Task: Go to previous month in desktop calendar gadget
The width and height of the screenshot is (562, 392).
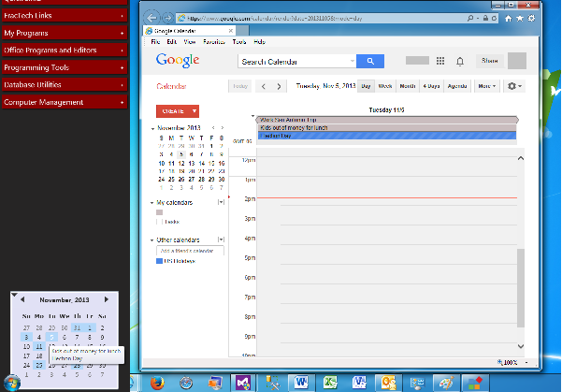Action: (x=22, y=299)
